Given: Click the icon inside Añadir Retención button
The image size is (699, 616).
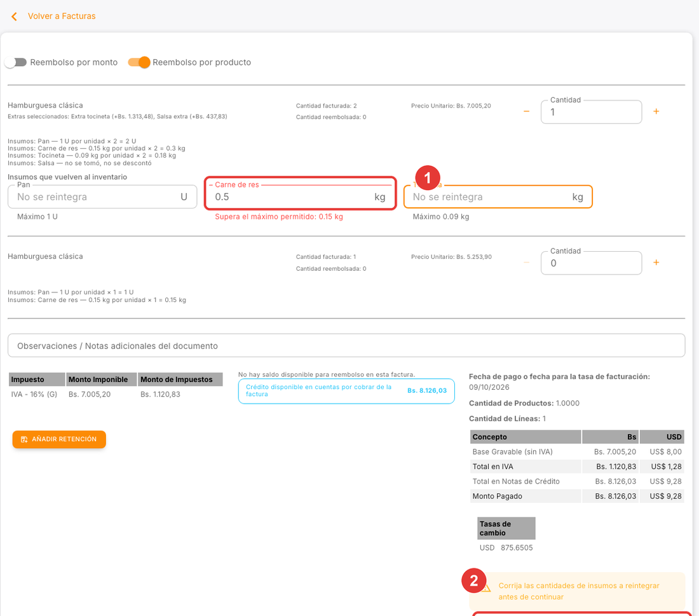Looking at the screenshot, I should (x=25, y=439).
